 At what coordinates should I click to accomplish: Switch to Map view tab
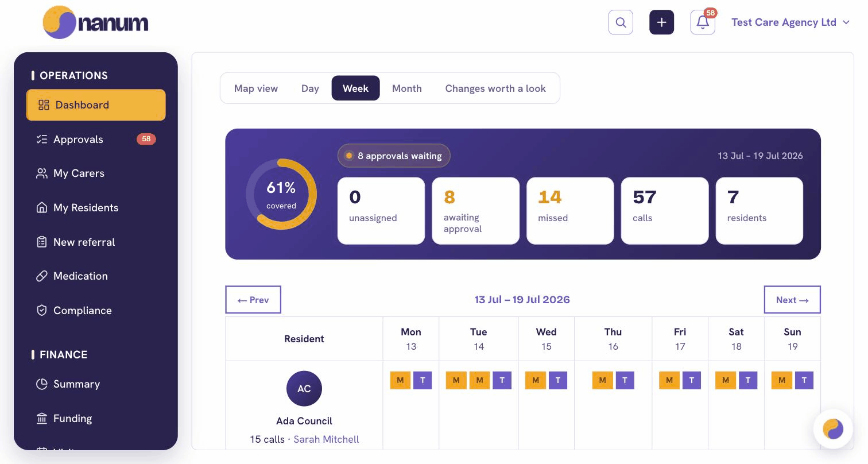[x=256, y=88]
